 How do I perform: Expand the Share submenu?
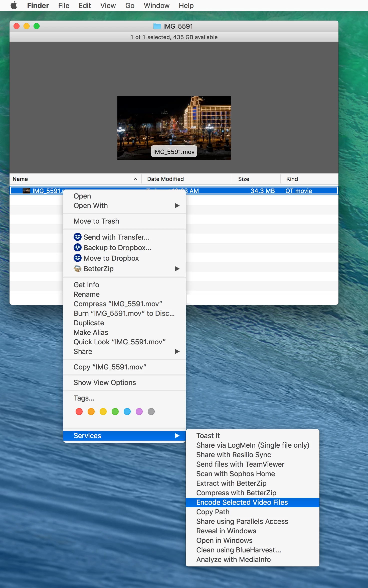124,351
